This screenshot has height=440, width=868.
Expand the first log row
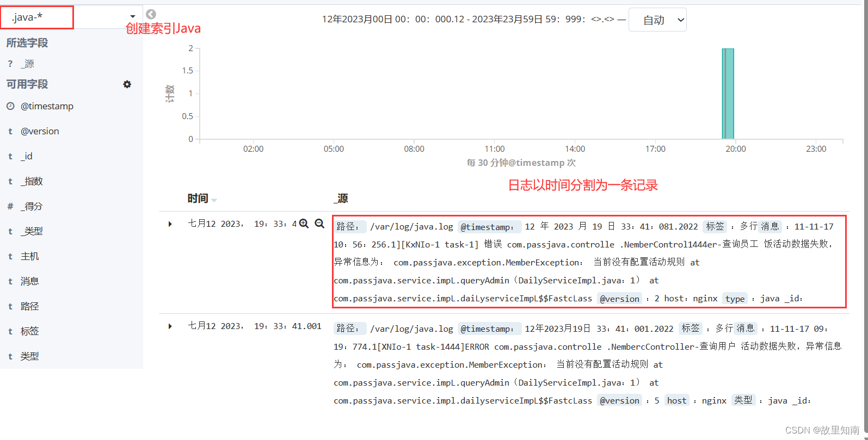170,224
